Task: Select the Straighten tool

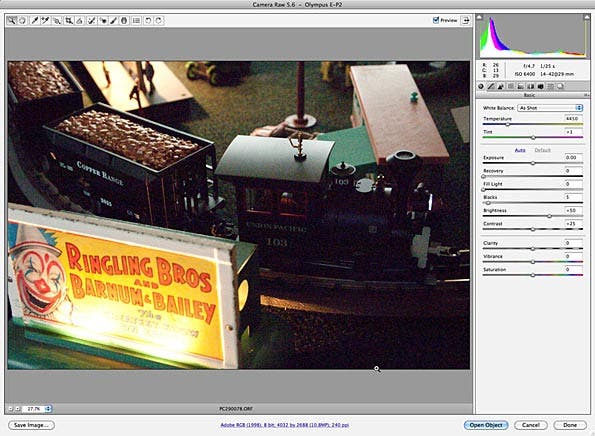Action: pos(80,20)
